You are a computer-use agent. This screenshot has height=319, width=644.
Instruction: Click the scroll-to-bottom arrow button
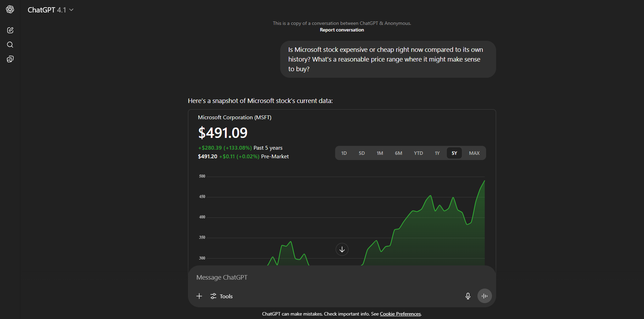pos(342,250)
